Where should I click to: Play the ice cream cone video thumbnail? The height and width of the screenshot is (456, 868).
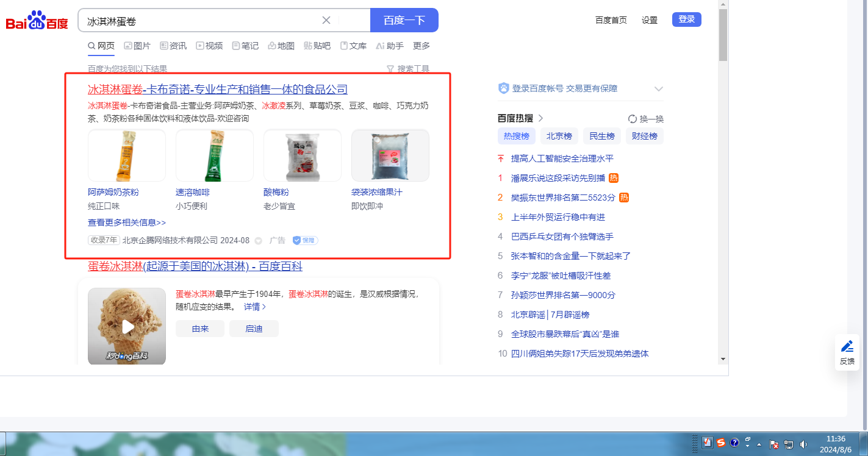[x=127, y=326]
